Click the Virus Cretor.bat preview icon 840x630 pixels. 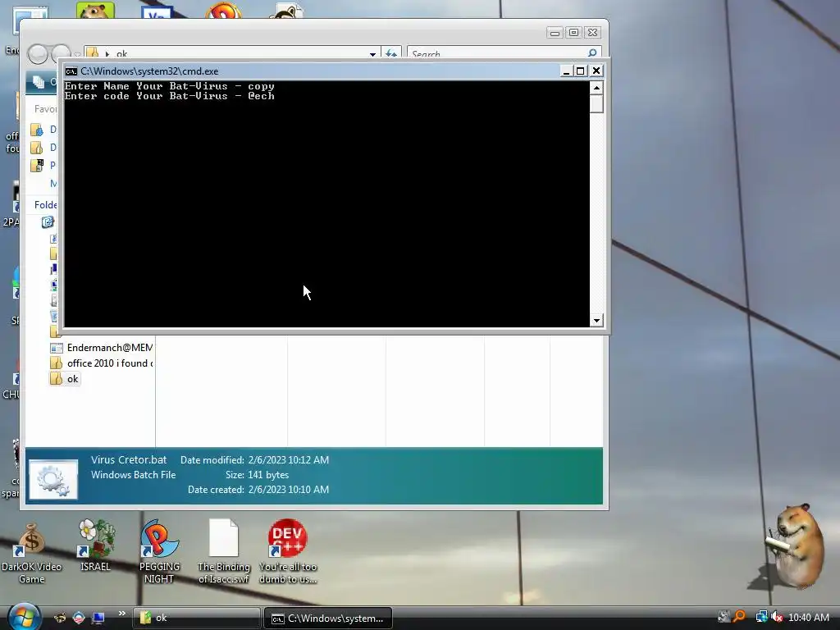pos(53,479)
